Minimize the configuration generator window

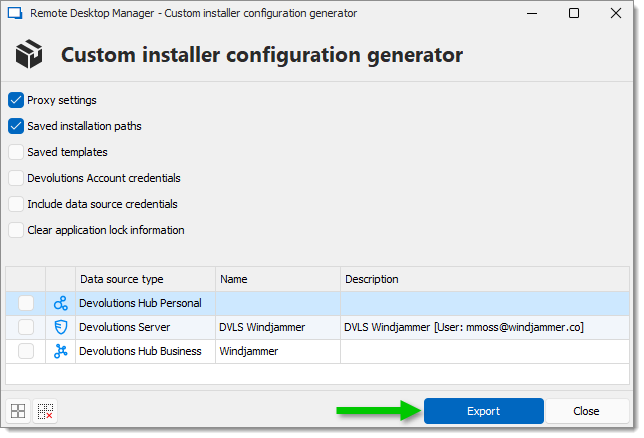(x=532, y=13)
